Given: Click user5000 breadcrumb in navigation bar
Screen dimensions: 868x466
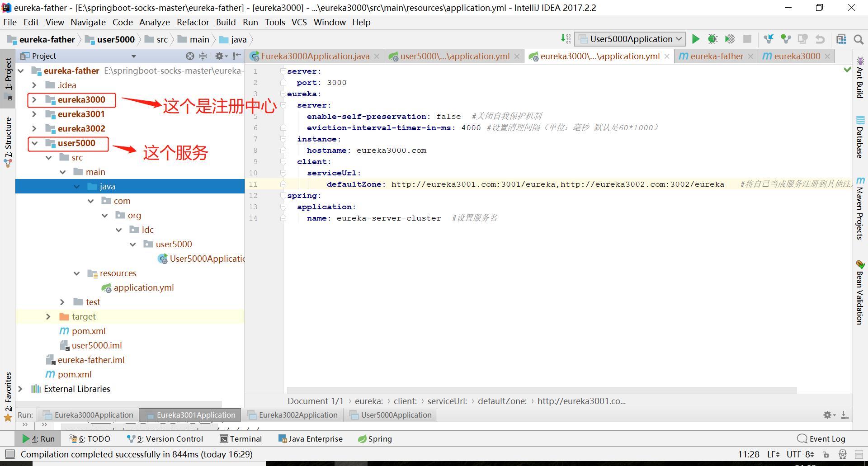Looking at the screenshot, I should [111, 39].
